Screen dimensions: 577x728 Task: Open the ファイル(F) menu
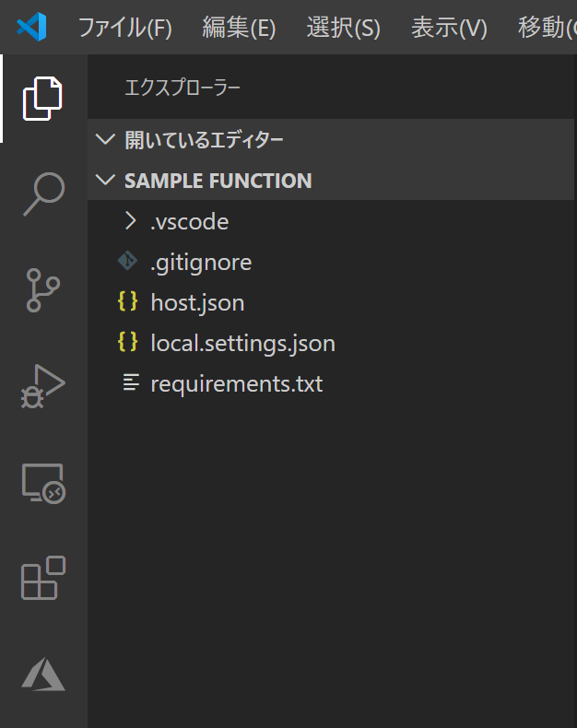coord(124,28)
